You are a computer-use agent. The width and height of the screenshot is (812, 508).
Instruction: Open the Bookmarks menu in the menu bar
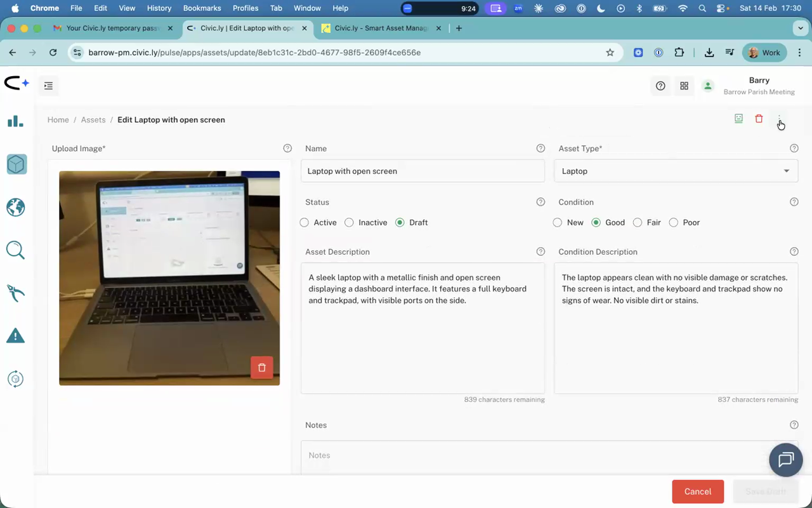click(202, 8)
